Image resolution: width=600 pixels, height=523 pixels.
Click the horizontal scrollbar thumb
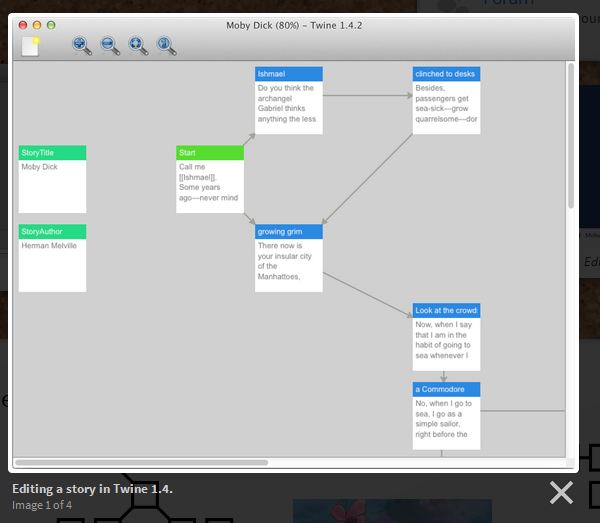(x=142, y=463)
